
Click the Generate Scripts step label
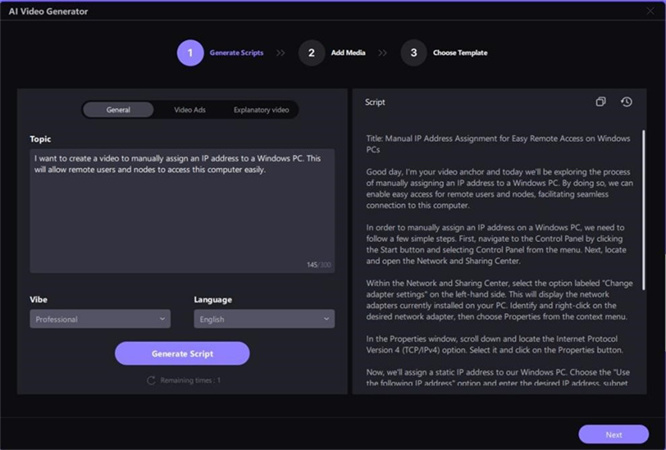(237, 52)
